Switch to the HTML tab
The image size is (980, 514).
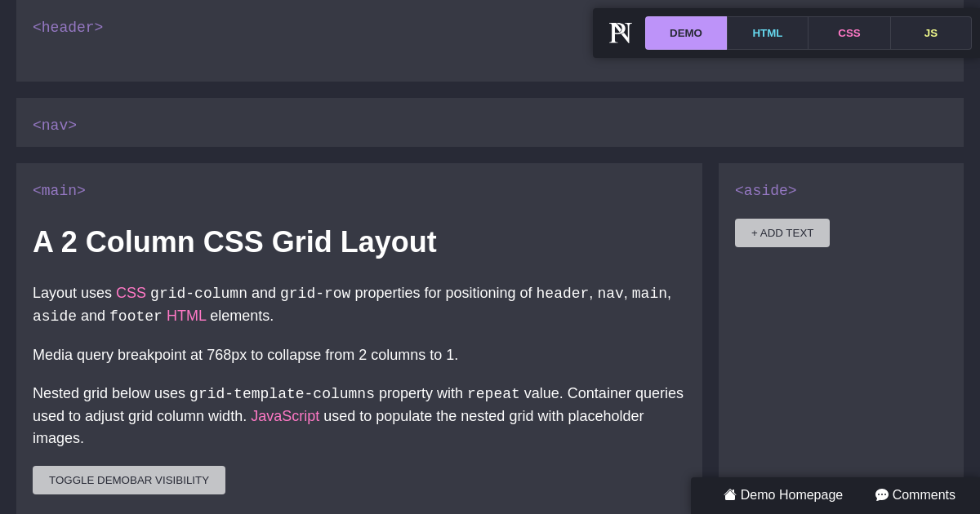(x=767, y=33)
